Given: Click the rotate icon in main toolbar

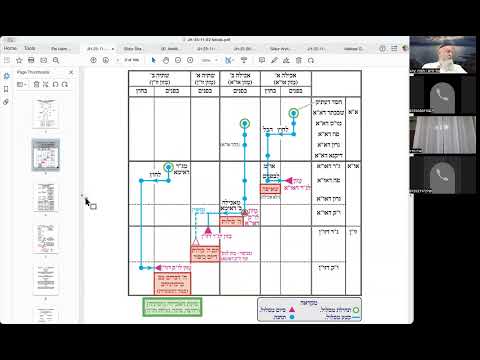Looking at the screenshot, I should [311, 60].
